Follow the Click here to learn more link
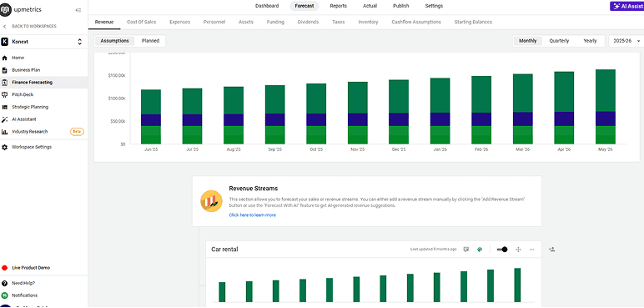 click(253, 215)
